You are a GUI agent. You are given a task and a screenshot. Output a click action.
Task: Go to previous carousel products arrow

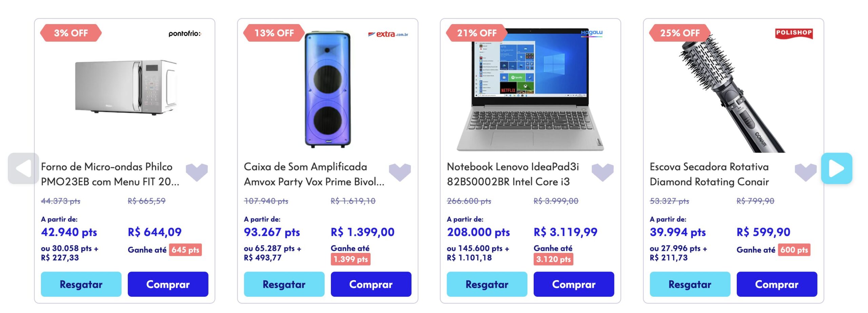click(23, 168)
